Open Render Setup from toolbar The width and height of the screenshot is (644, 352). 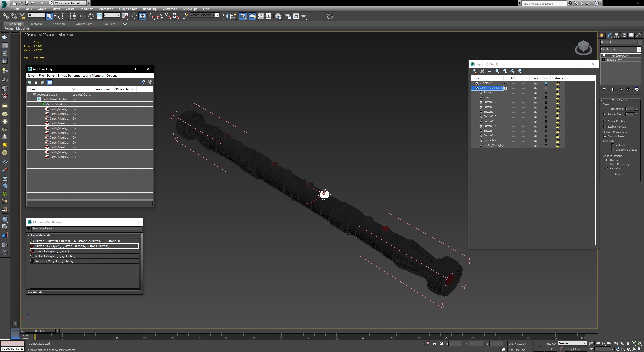(288, 16)
